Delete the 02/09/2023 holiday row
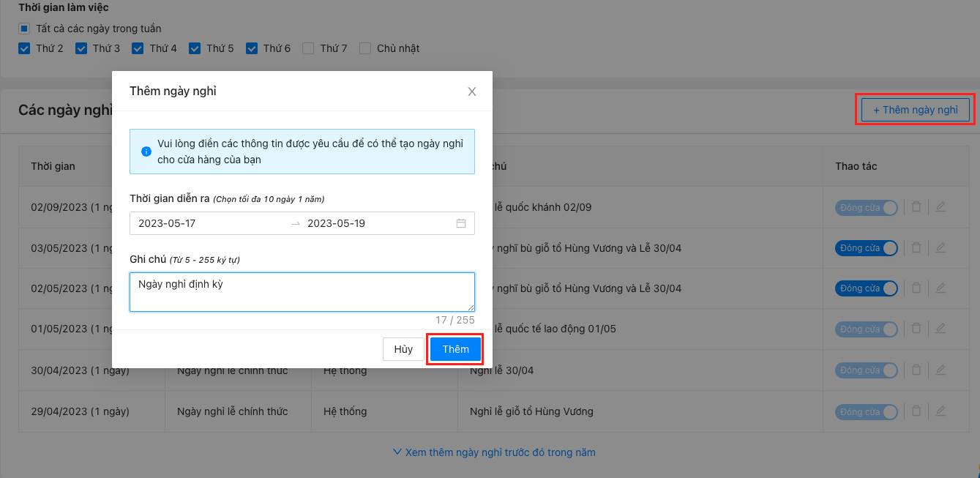980x478 pixels. click(916, 207)
